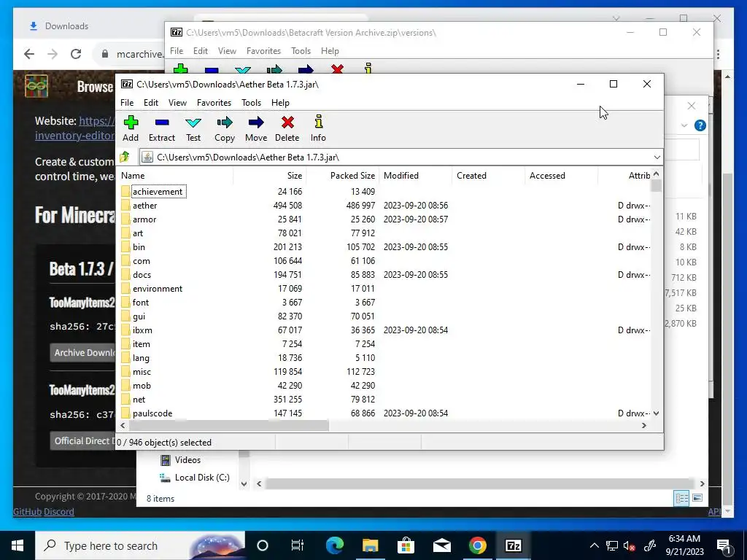Viewport: 747px width, 560px height.
Task: Open the View menu in the Aether jar window
Action: tap(178, 102)
